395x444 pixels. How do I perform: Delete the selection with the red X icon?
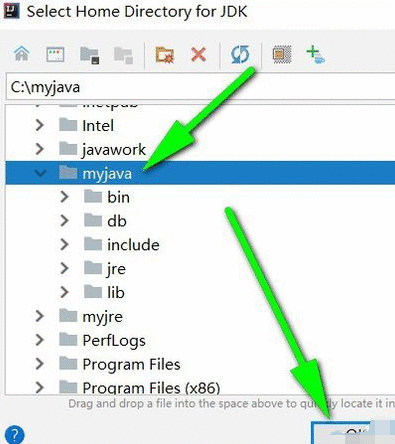tap(198, 54)
